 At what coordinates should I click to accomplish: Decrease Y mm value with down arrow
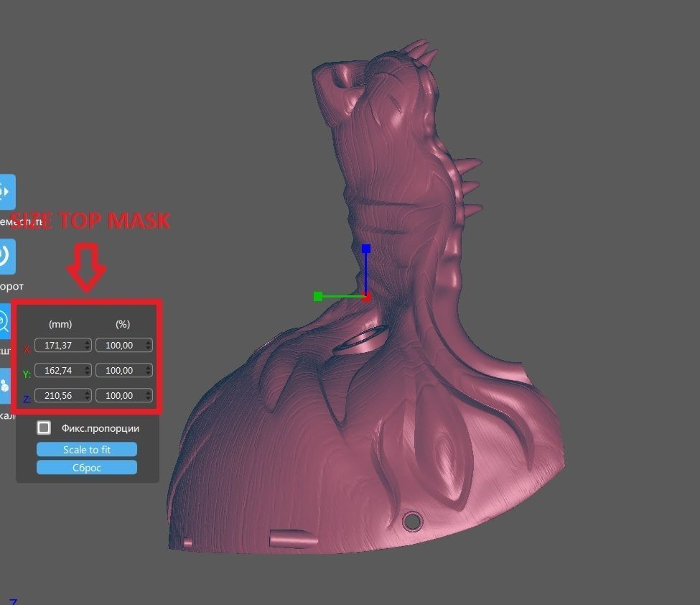87,373
